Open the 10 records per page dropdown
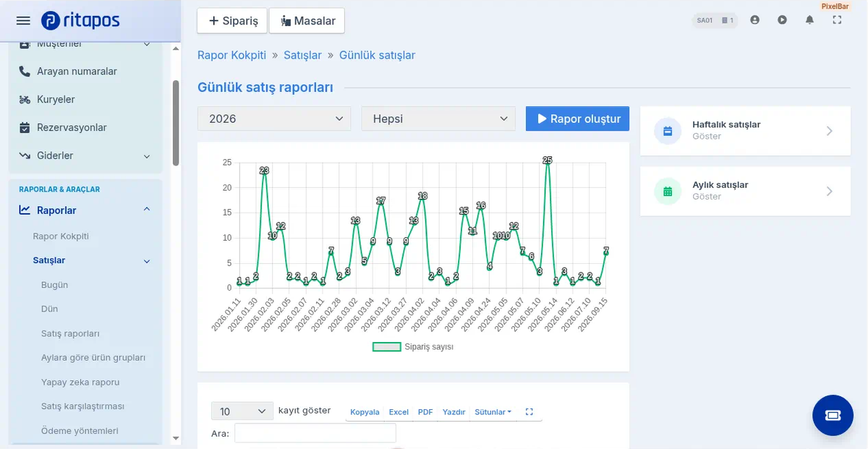The image size is (868, 449). click(x=242, y=411)
